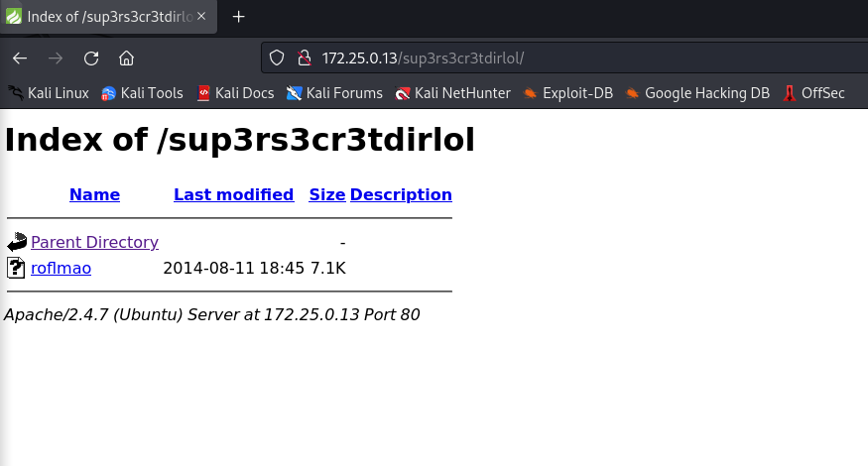The image size is (868, 466).
Task: Click the tab favicon leaf icon
Action: click(x=14, y=17)
